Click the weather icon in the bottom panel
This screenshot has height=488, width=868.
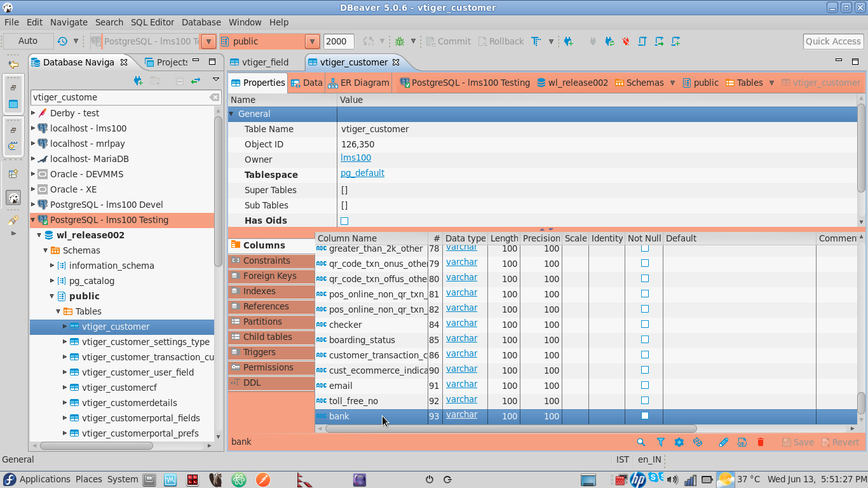click(x=725, y=480)
